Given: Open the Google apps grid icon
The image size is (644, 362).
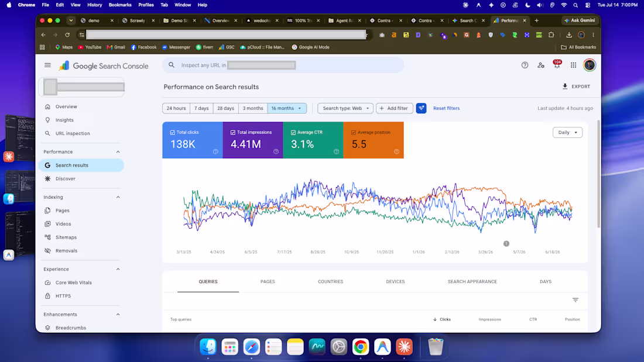Looking at the screenshot, I should [x=573, y=65].
